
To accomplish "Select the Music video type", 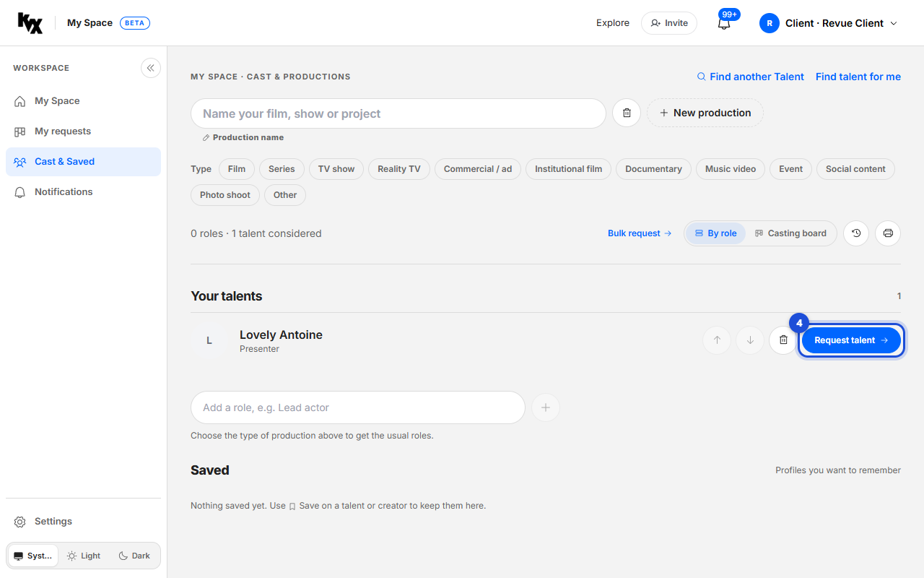I will pos(731,169).
